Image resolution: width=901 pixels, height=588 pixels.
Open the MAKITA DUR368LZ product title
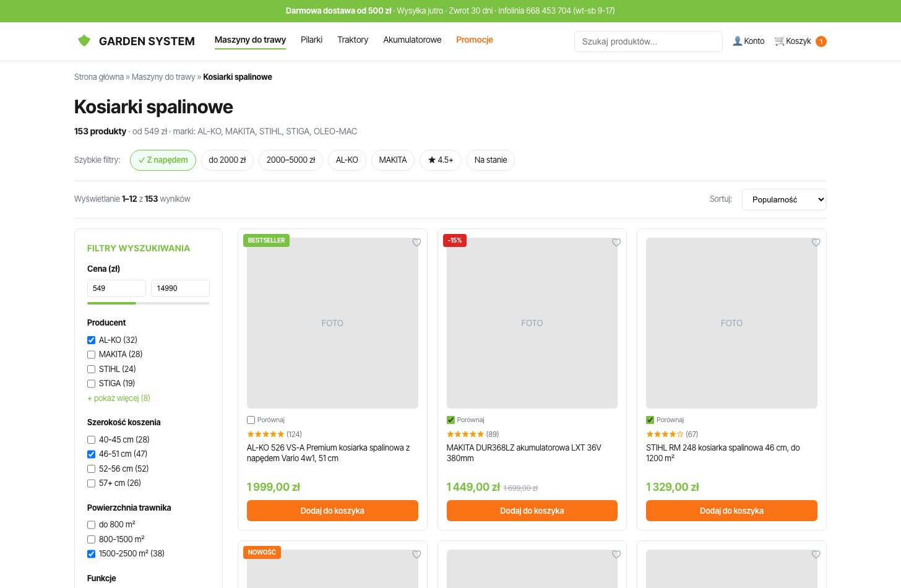pyautogui.click(x=524, y=453)
